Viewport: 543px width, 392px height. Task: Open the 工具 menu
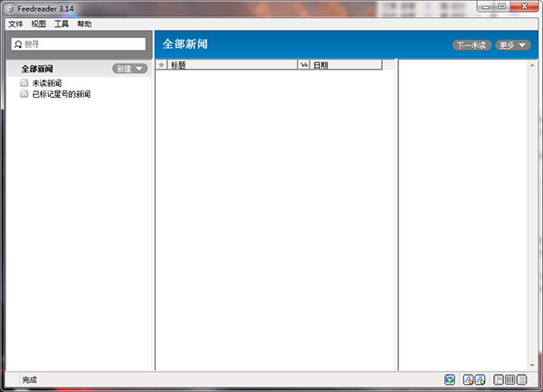coord(62,24)
